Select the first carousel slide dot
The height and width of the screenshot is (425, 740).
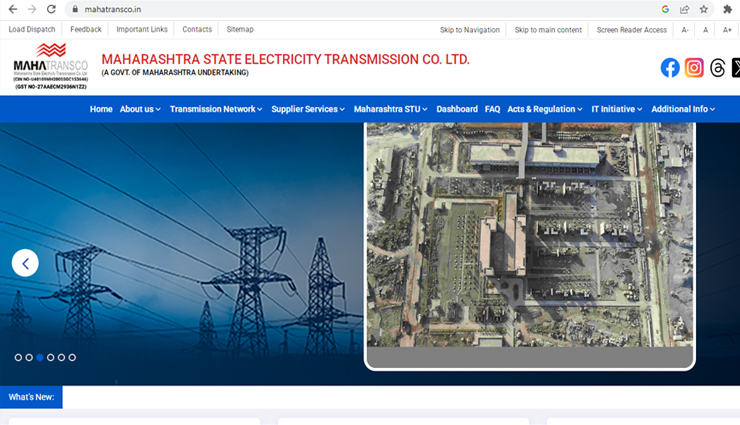[18, 357]
